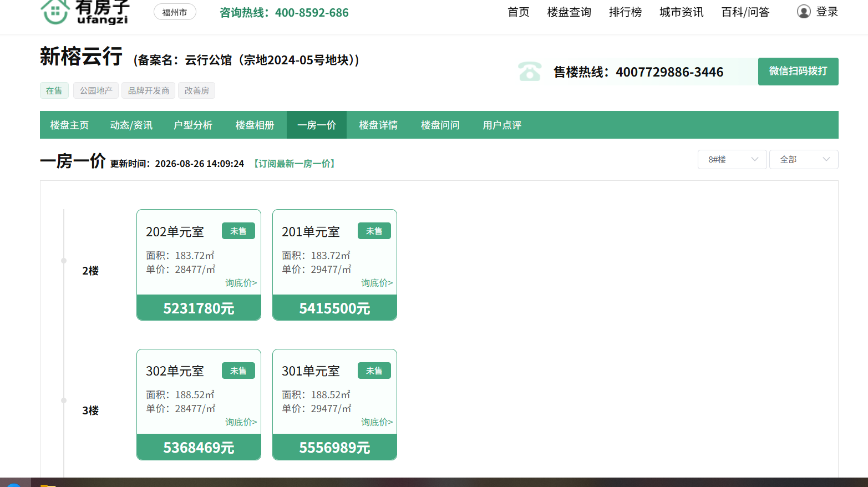
Task: Open the 8#楼 building dropdown
Action: (x=732, y=159)
